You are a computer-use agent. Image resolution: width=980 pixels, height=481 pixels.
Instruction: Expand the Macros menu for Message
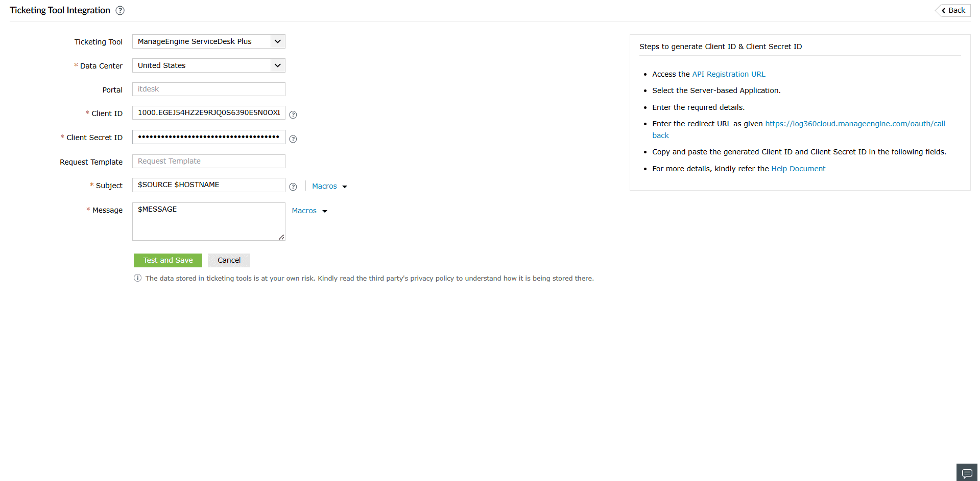coord(309,211)
